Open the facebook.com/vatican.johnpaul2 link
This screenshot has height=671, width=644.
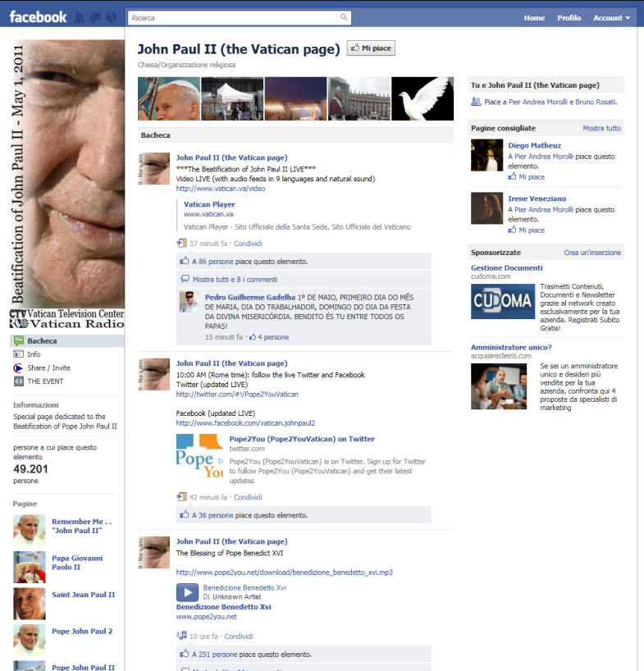pos(245,423)
